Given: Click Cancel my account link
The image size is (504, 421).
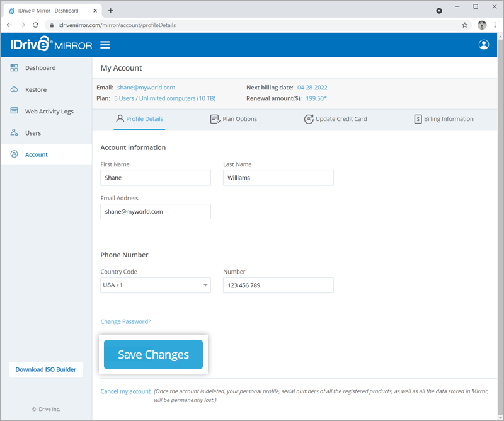Looking at the screenshot, I should (125, 391).
